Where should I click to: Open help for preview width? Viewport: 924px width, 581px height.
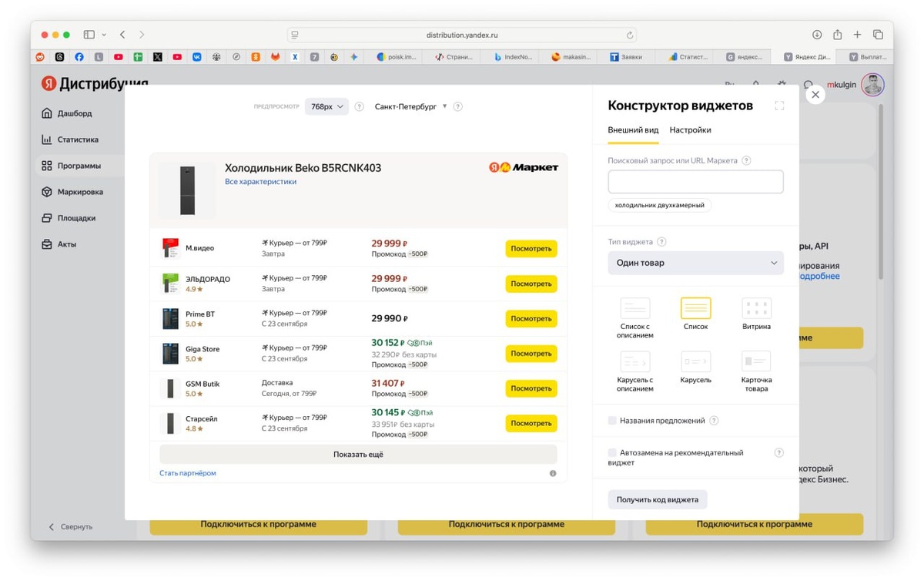tap(359, 107)
